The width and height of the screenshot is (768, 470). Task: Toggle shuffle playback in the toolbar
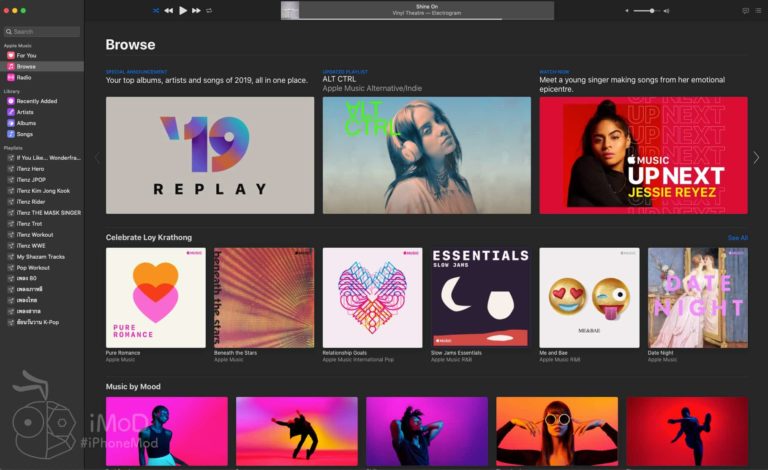[156, 10]
